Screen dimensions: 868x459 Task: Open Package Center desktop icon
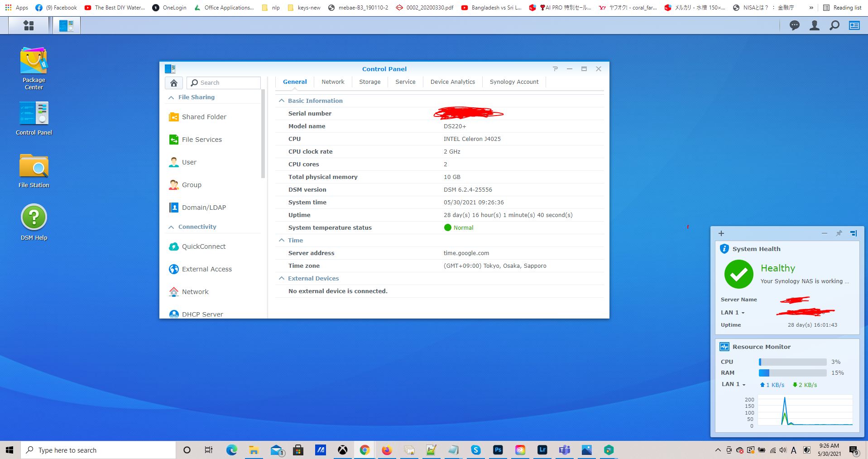tap(34, 68)
